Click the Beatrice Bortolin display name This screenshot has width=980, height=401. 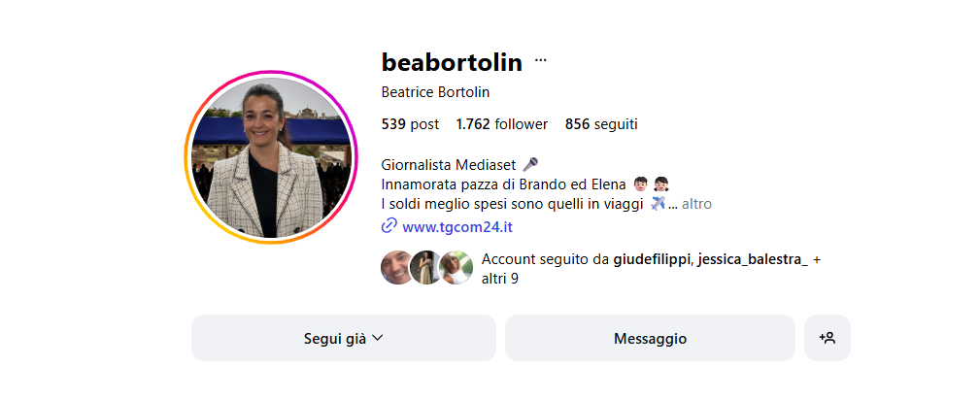coord(436,92)
